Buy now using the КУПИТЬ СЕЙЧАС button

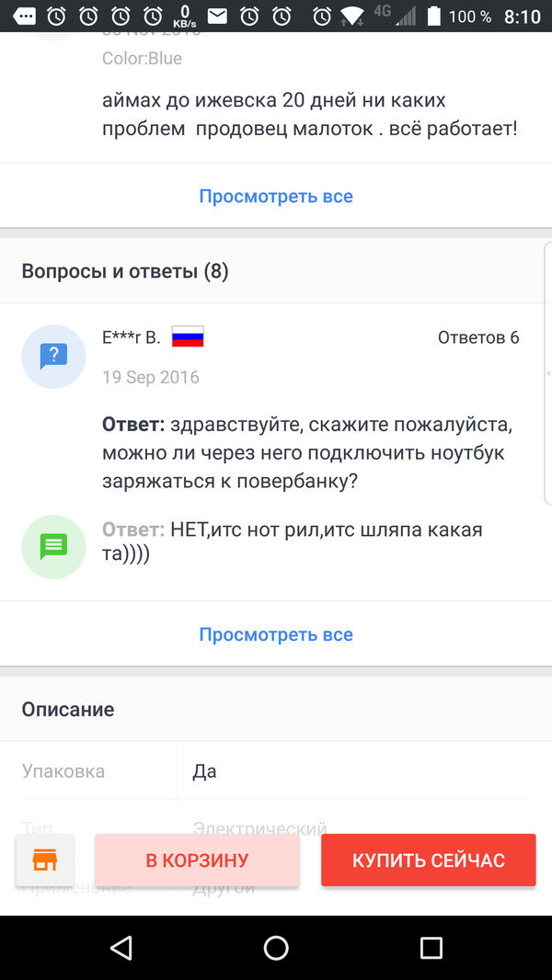(428, 860)
